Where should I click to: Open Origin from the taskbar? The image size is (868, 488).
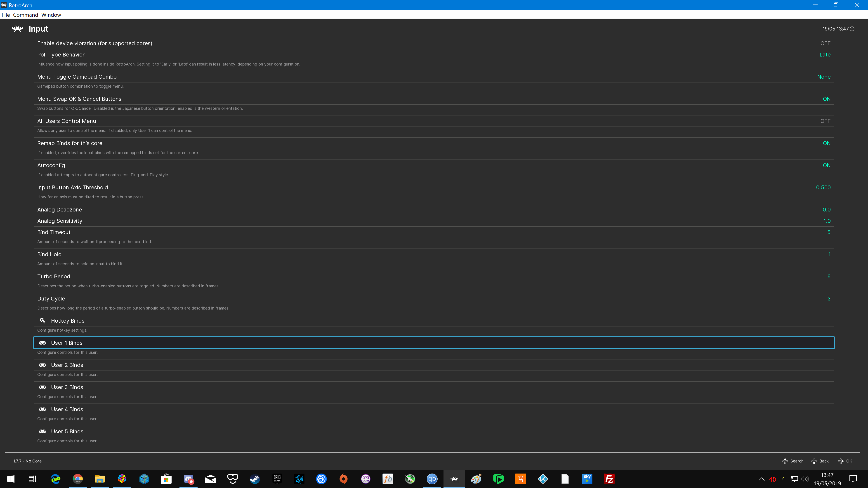coord(343,479)
